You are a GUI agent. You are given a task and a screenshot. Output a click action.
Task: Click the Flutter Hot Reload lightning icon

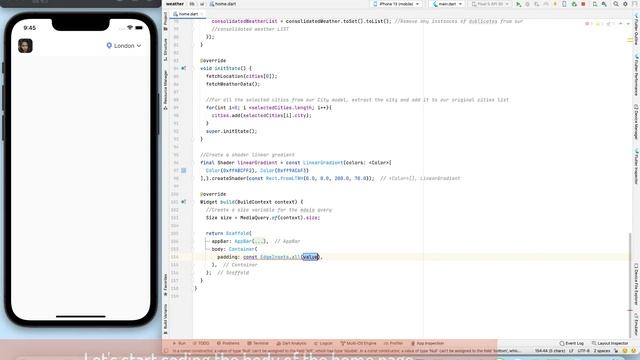tap(555, 4)
